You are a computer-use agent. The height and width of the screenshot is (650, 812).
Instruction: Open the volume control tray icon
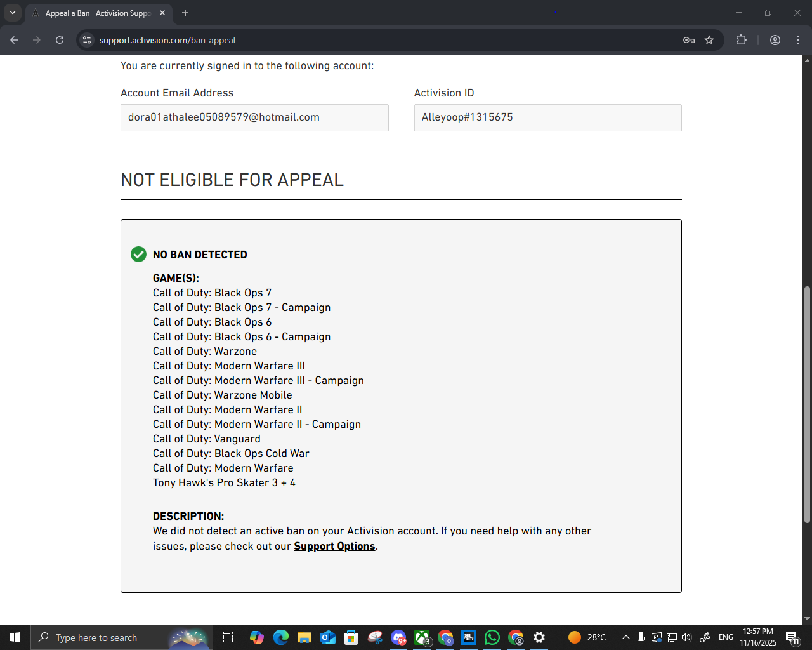click(x=686, y=637)
